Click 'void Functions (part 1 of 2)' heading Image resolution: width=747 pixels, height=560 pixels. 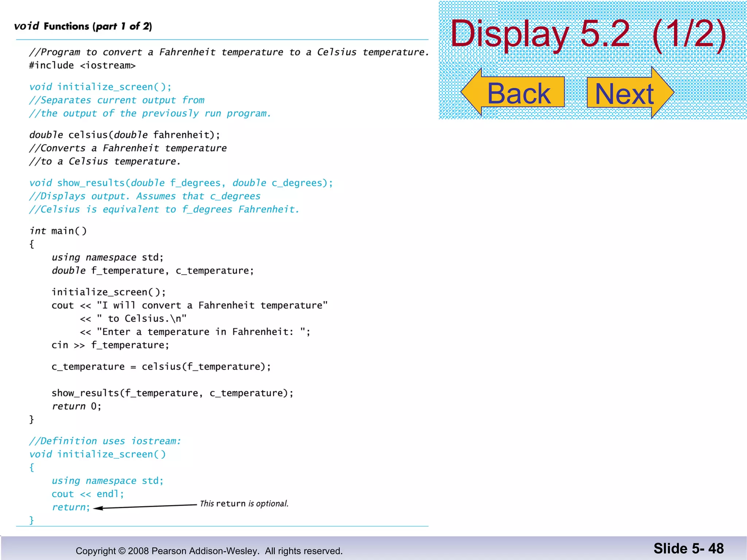point(83,26)
